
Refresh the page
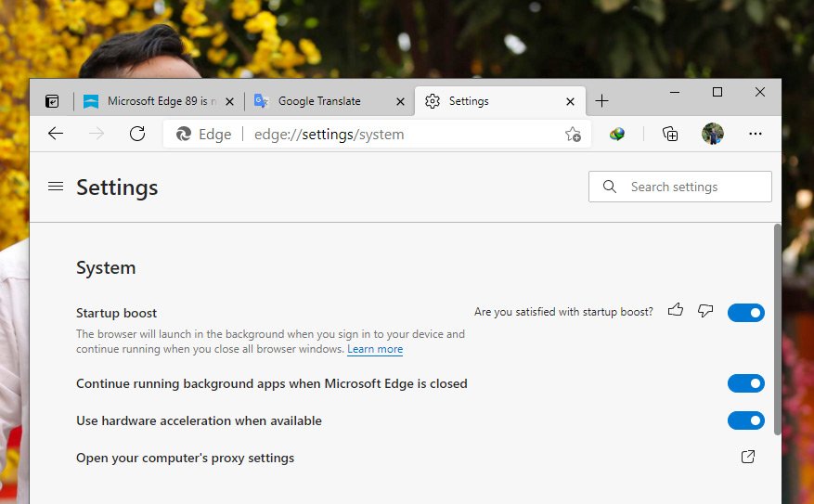coord(137,134)
